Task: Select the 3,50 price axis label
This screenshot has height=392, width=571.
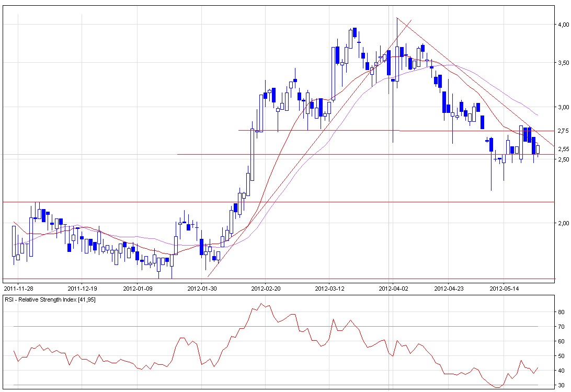Action: pyautogui.click(x=563, y=63)
